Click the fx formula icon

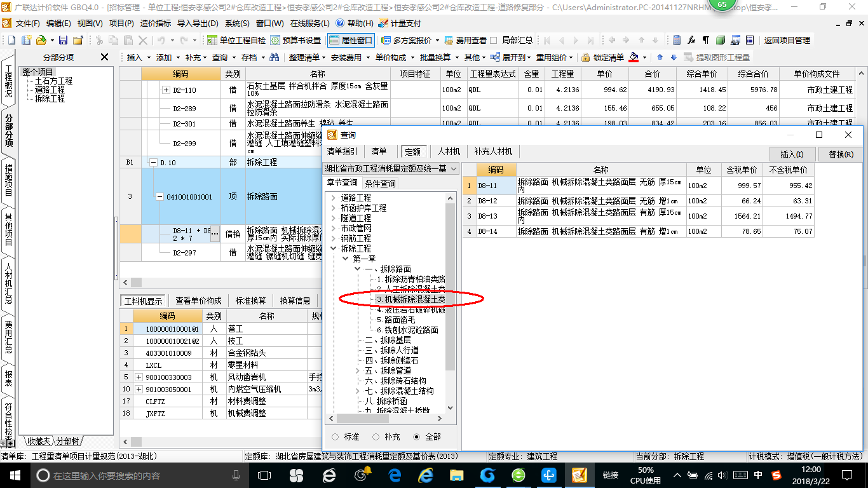691,40
